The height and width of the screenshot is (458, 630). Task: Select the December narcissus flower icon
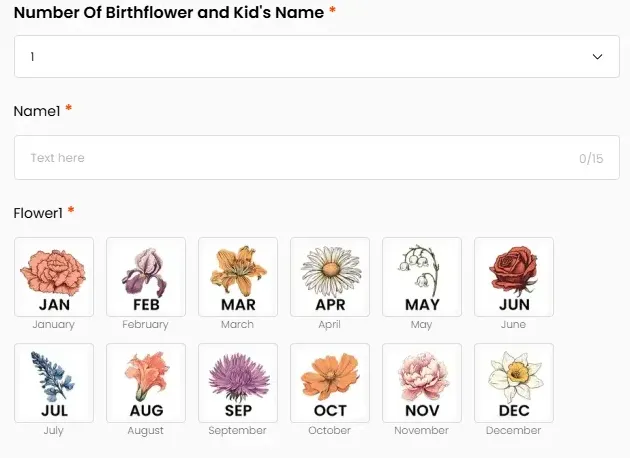[514, 383]
